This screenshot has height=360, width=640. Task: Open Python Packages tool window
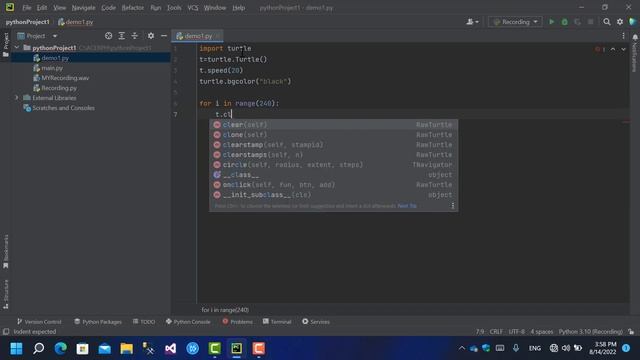click(98, 322)
